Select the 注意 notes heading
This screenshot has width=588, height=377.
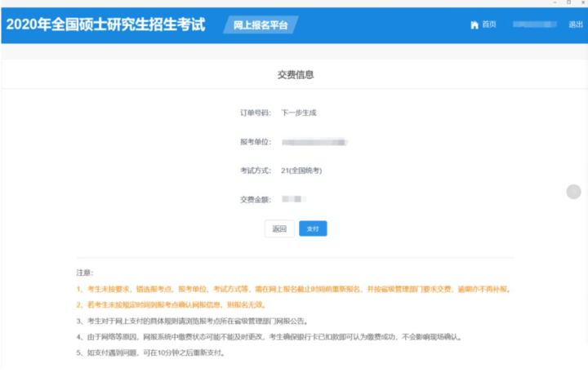tap(85, 273)
